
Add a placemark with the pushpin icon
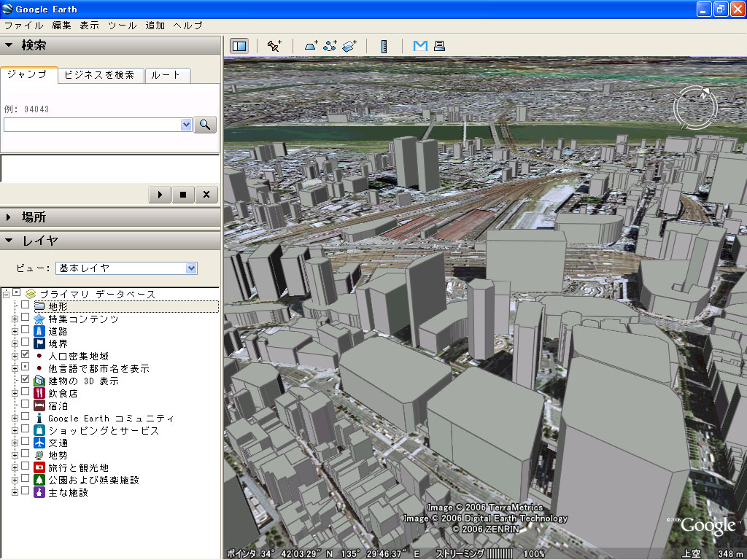coord(274,45)
